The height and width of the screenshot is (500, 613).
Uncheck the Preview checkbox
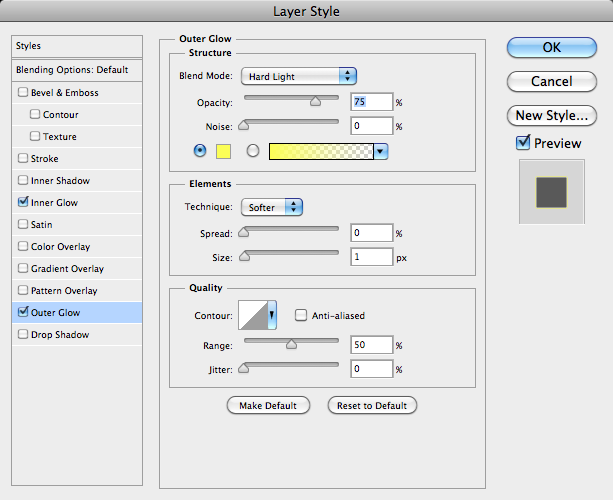tap(523, 143)
